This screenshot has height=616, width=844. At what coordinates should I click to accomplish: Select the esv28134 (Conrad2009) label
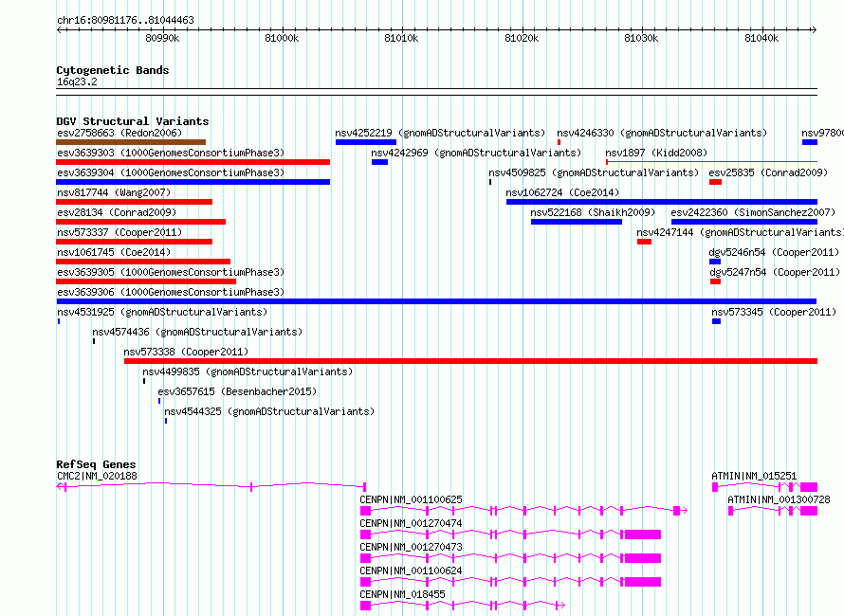(117, 212)
